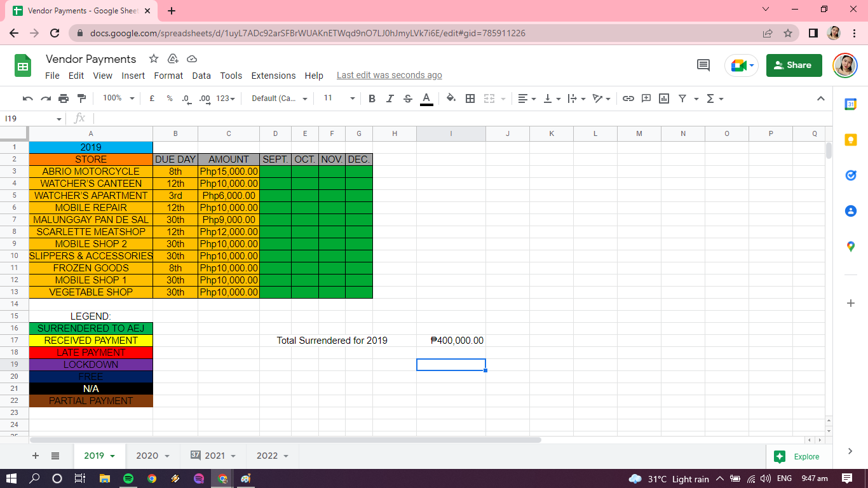Viewport: 868px width, 488px height.
Task: Toggle italic formatting
Action: click(390, 98)
